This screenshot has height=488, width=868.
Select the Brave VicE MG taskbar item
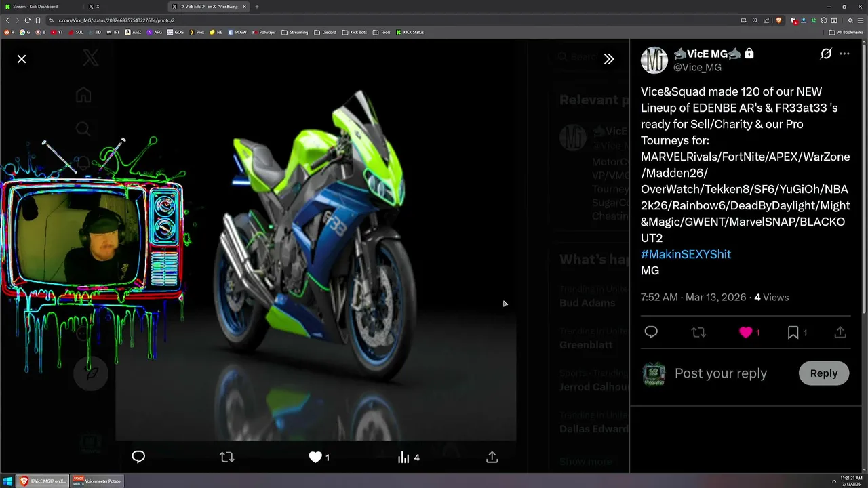tap(42, 481)
